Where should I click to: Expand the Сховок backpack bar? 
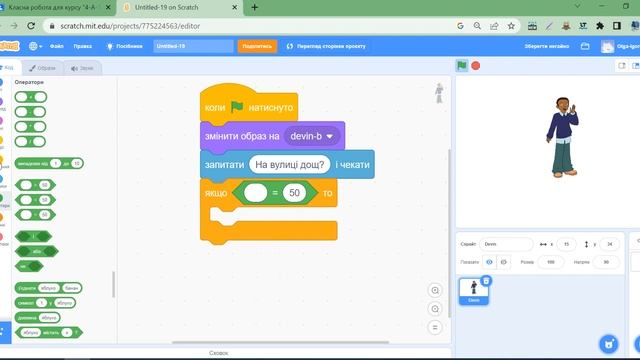click(x=218, y=353)
